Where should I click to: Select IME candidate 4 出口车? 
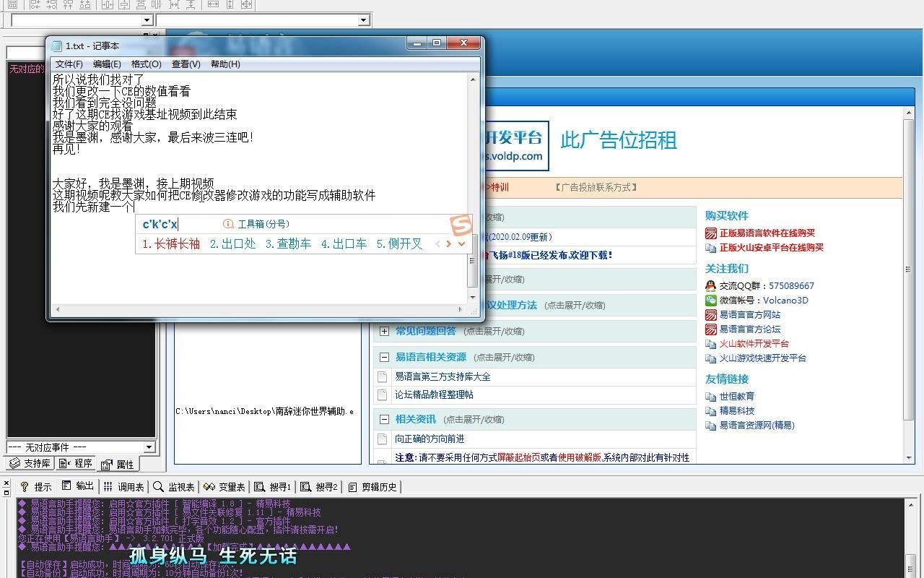(344, 244)
